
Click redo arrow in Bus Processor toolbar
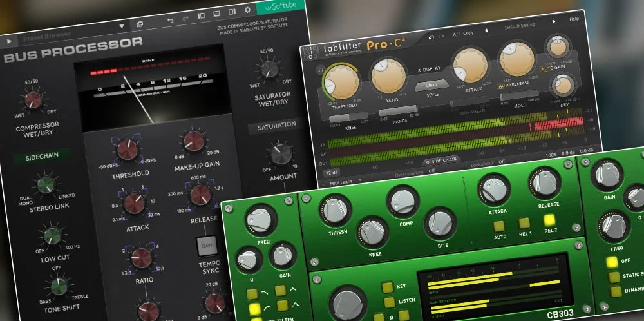(185, 18)
